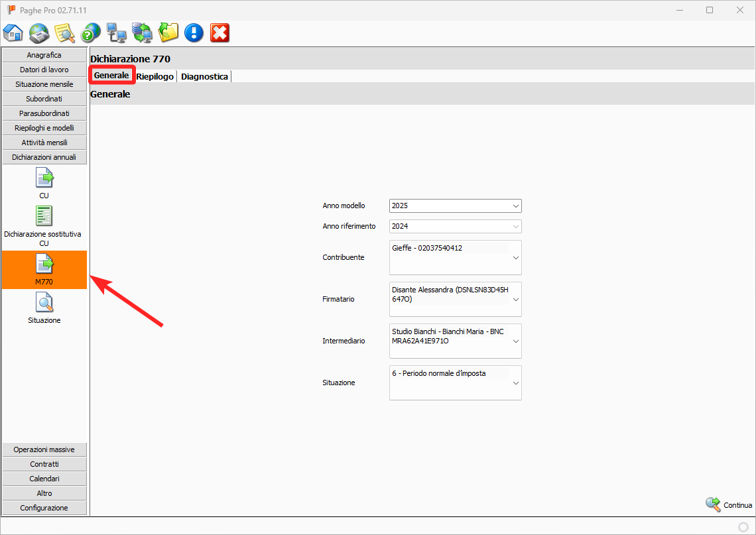Expand the Contribuente dropdown
Screen dimensions: 756x535
click(x=515, y=257)
